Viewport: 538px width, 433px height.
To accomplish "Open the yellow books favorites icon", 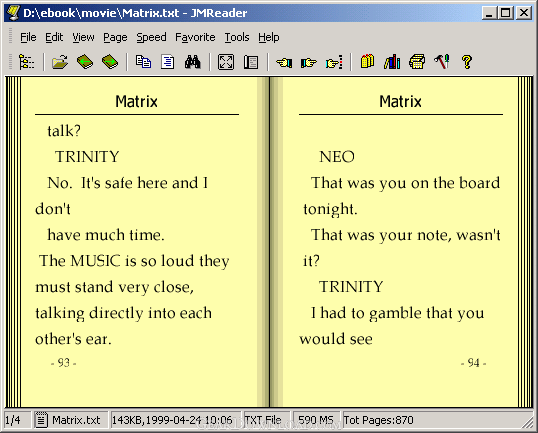I will click(367, 62).
